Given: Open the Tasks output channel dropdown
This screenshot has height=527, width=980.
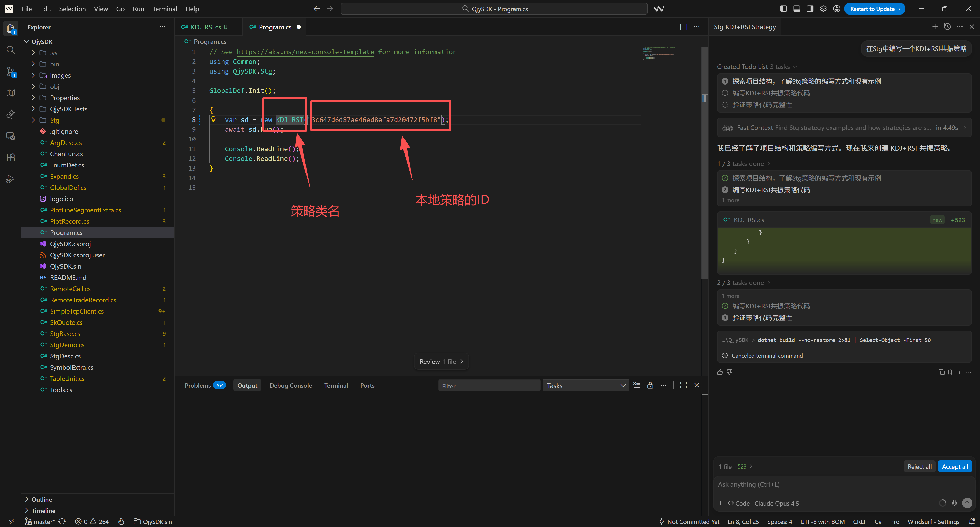Looking at the screenshot, I should [x=585, y=386].
